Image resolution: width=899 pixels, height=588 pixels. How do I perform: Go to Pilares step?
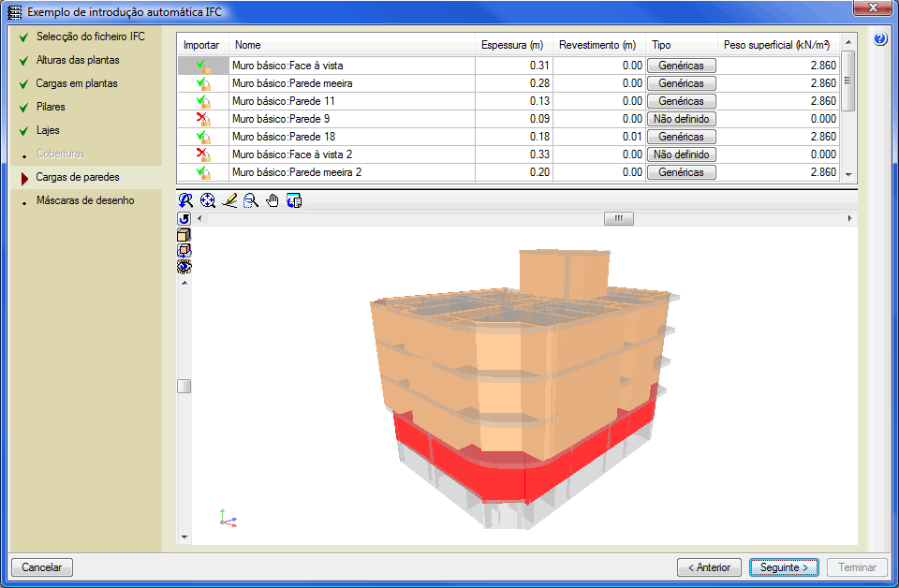pyautogui.click(x=51, y=107)
